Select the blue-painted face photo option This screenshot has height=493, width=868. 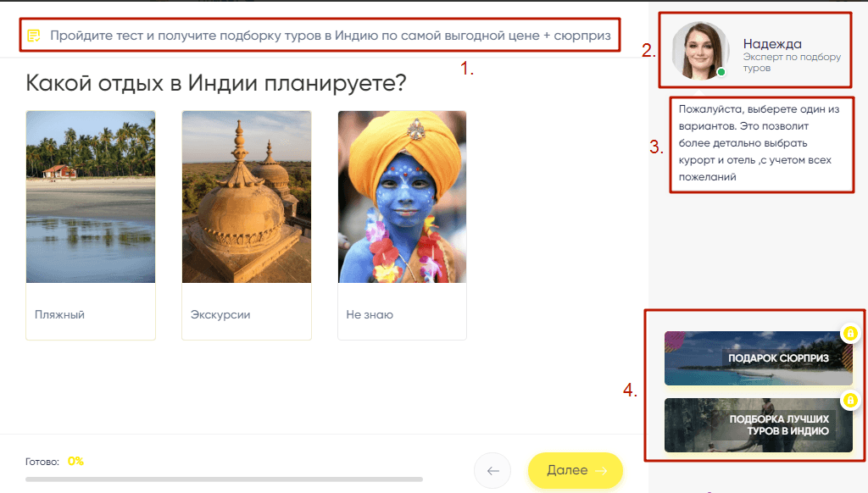coord(402,197)
